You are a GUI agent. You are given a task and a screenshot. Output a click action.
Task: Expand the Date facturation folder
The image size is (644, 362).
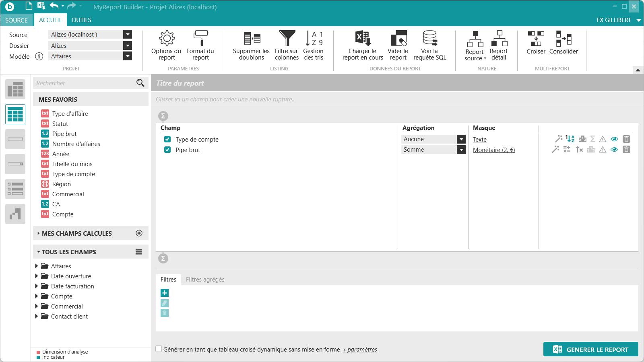coord(37,286)
